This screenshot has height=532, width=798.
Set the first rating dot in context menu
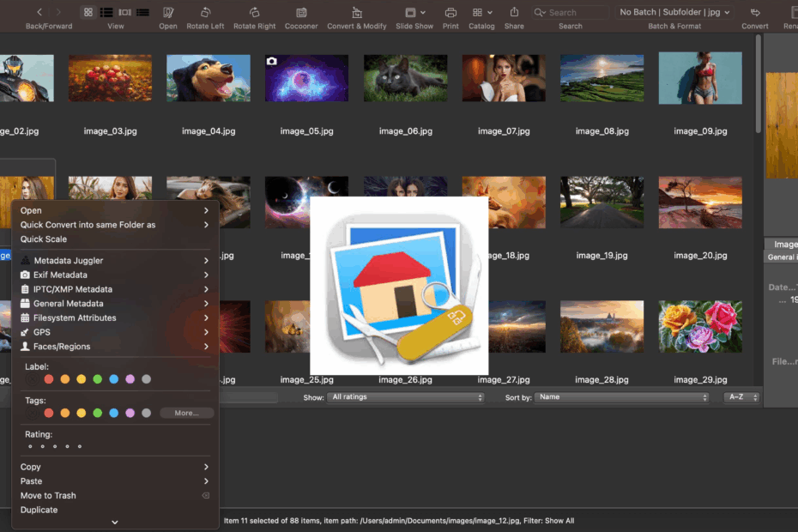pos(30,446)
